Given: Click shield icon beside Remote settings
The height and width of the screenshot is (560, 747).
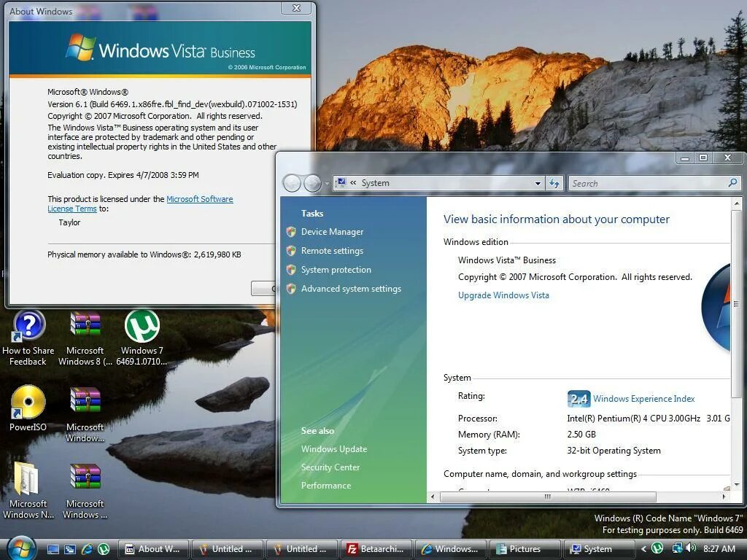Looking at the screenshot, I should coord(291,251).
